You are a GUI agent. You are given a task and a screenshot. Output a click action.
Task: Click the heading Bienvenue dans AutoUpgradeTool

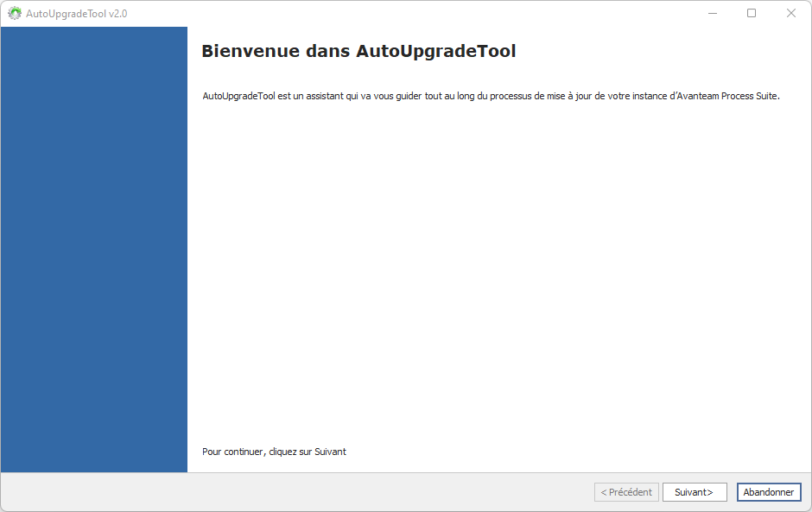[x=358, y=51]
